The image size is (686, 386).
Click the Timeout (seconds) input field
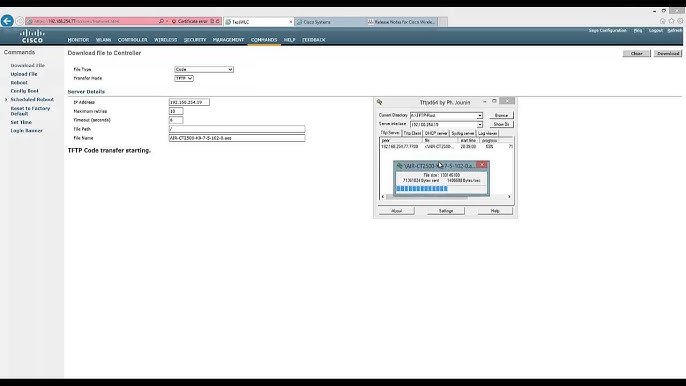pyautogui.click(x=176, y=120)
